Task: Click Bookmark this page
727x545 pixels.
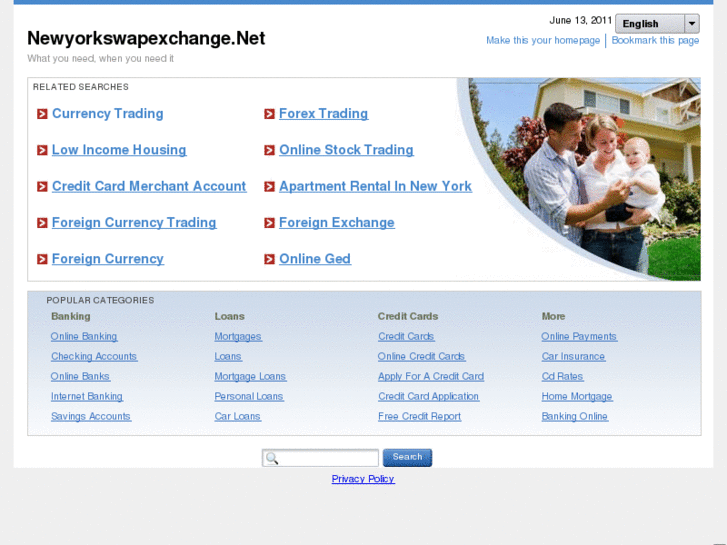Action: click(x=655, y=40)
